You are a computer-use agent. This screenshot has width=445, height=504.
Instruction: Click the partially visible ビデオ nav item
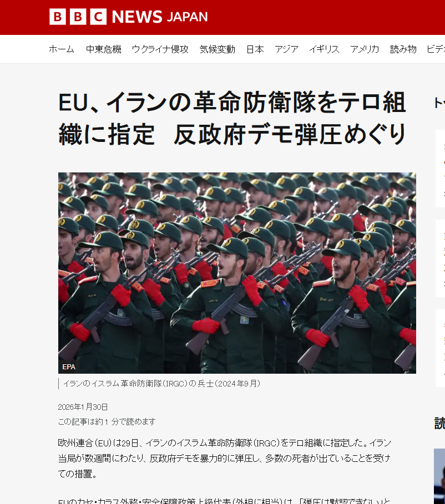click(436, 49)
